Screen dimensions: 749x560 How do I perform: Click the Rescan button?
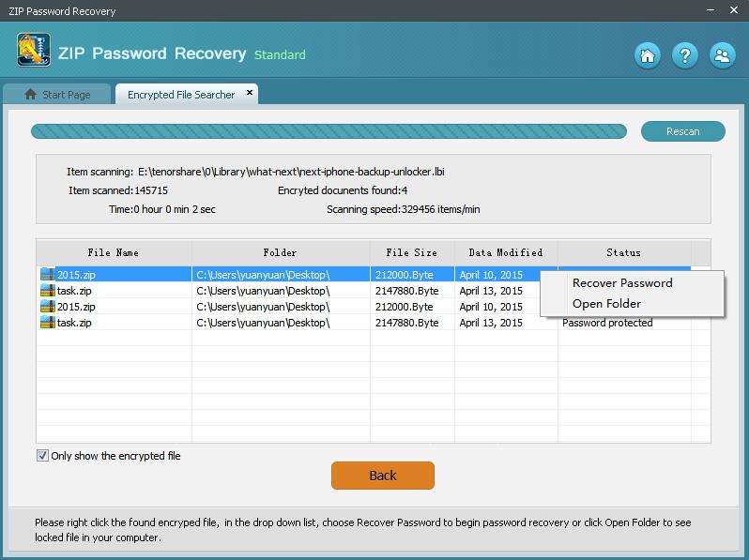pyautogui.click(x=682, y=131)
